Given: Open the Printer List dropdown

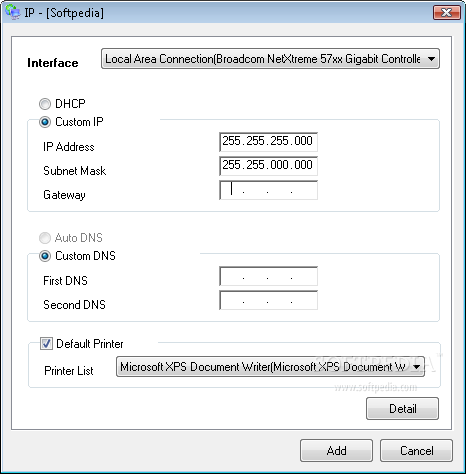Looking at the screenshot, I should (270, 367).
